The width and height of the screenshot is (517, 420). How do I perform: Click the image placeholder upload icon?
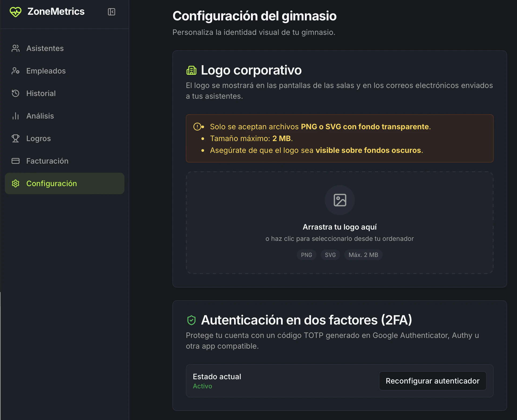pyautogui.click(x=340, y=200)
